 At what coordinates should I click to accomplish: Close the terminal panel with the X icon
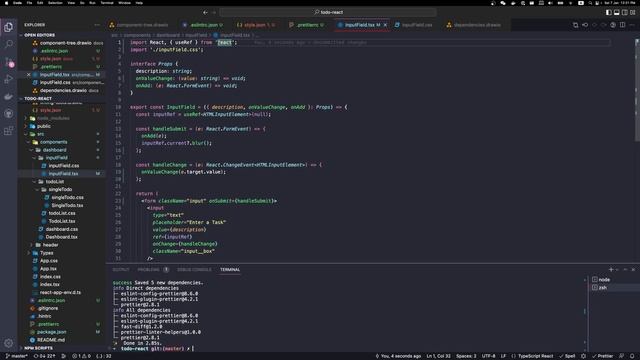tap(633, 269)
